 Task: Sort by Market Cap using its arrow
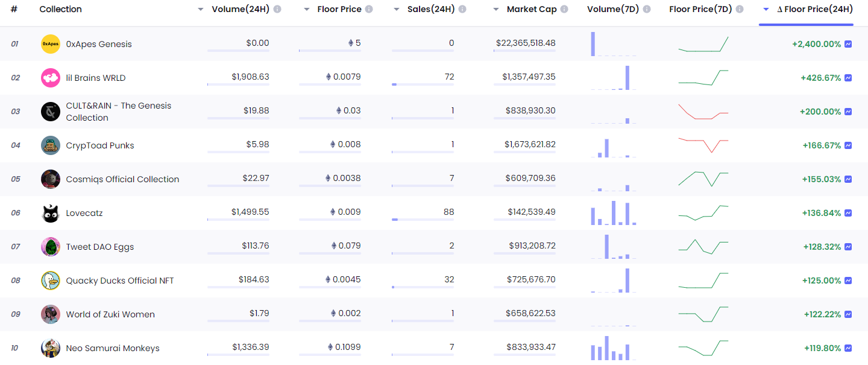(x=495, y=10)
